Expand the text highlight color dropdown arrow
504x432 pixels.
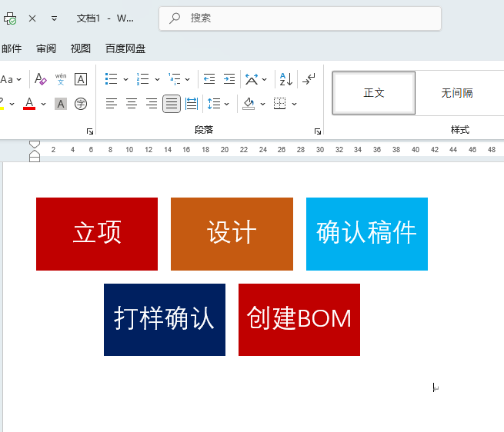coord(12,104)
